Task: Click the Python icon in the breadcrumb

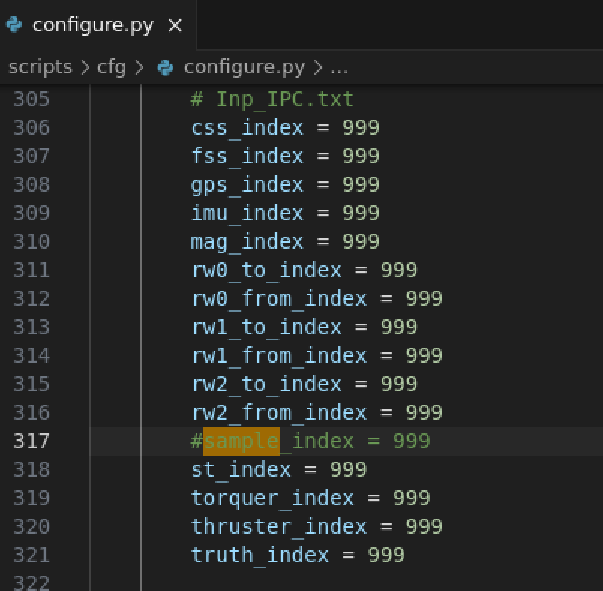Action: point(165,68)
